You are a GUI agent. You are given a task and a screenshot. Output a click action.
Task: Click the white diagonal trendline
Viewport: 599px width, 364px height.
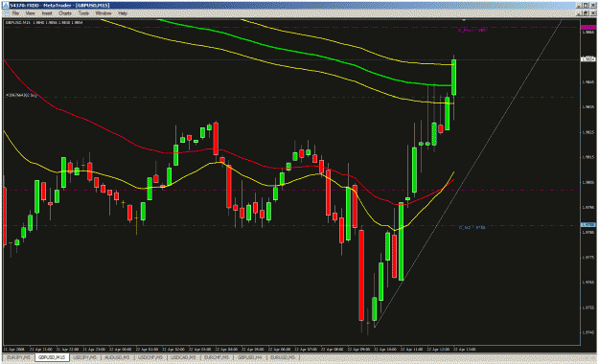click(468, 173)
